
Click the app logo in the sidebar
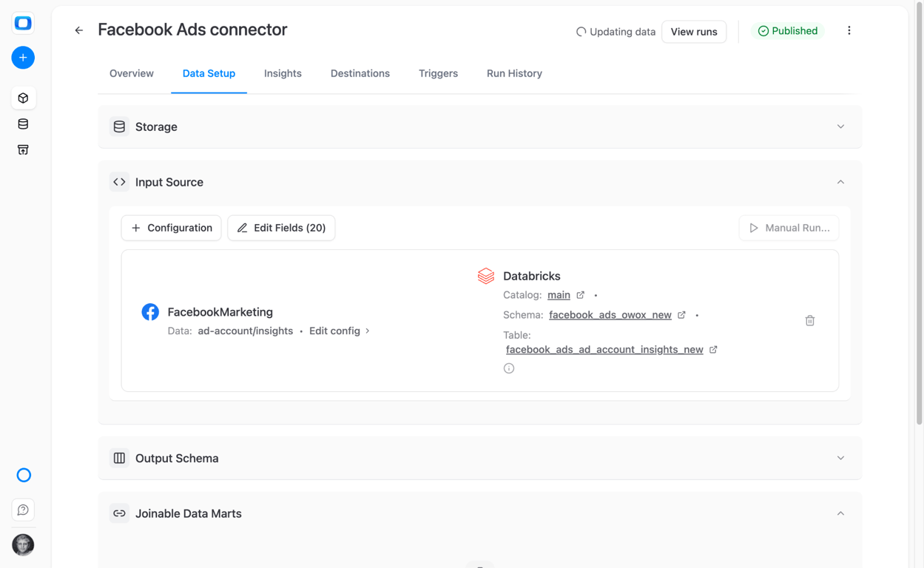coord(23,23)
